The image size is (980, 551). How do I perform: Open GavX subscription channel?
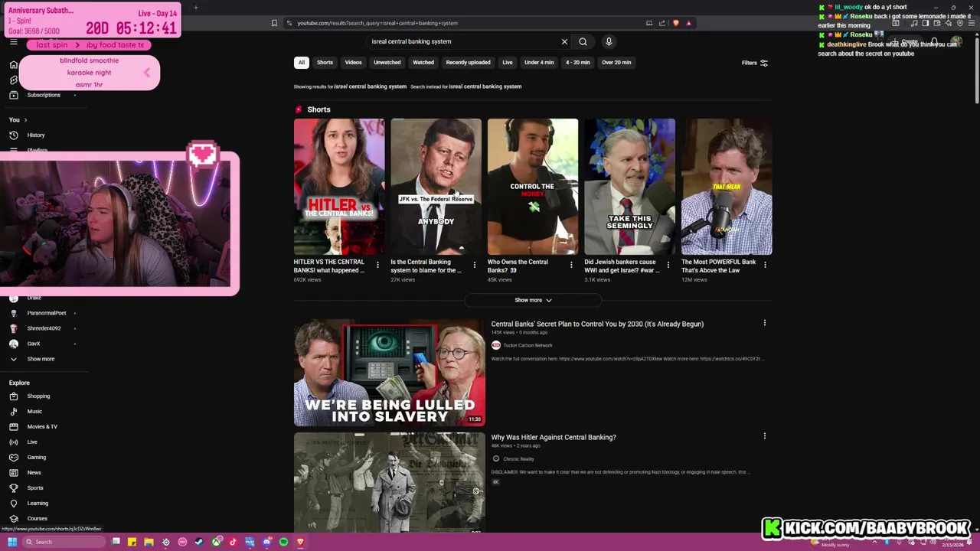pos(34,344)
